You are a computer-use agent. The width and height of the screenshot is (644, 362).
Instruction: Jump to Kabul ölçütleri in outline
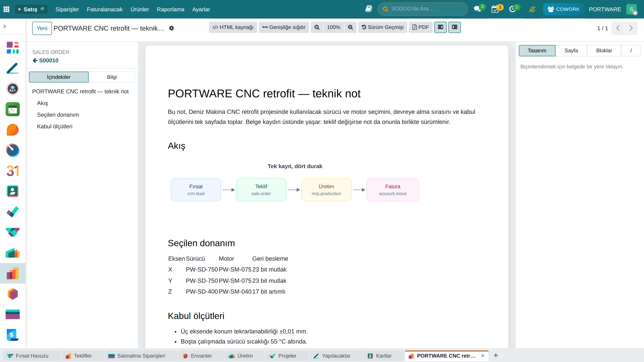(x=55, y=126)
